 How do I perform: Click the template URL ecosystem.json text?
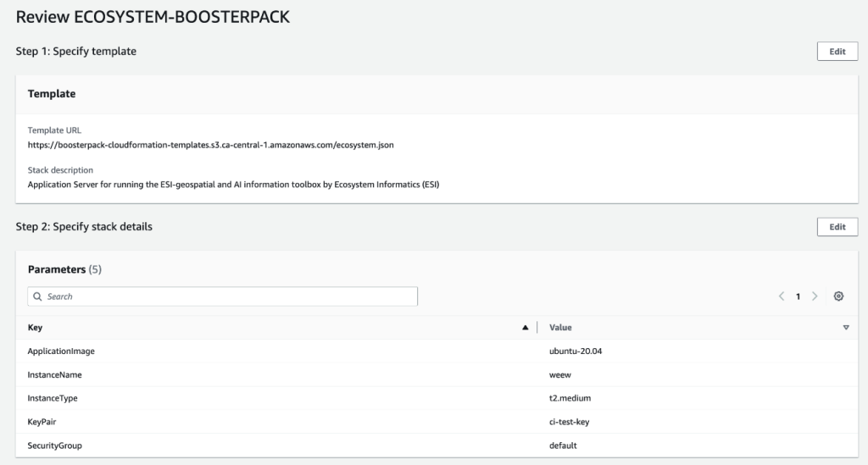click(210, 145)
